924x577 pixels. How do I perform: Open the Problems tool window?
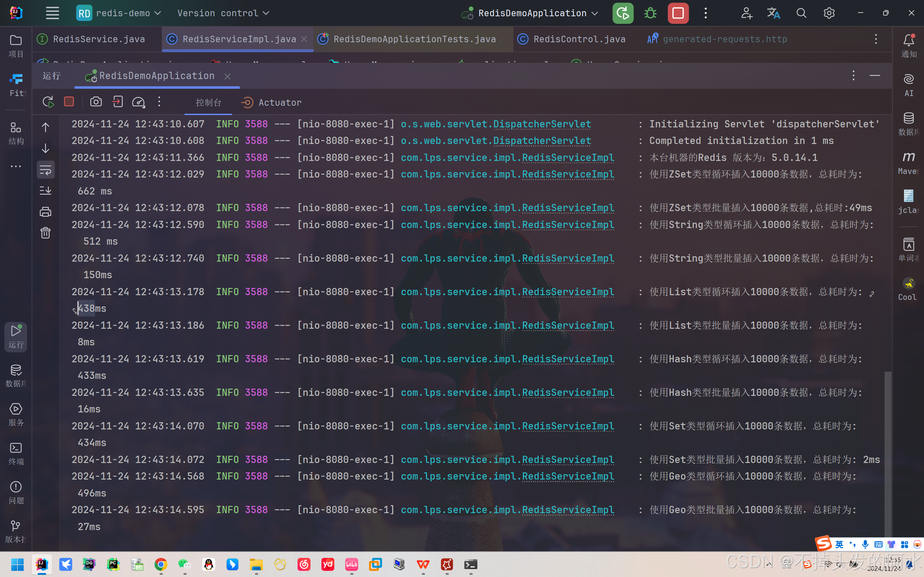(16, 492)
